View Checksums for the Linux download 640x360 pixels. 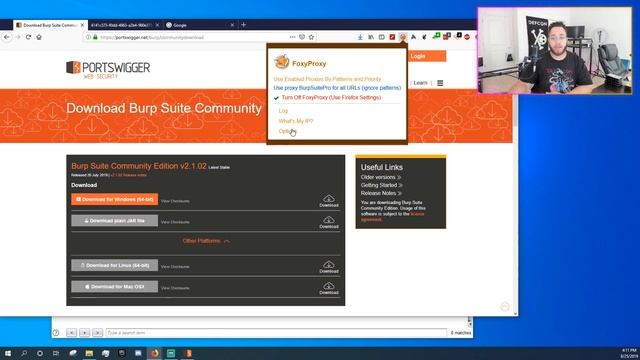click(175, 267)
